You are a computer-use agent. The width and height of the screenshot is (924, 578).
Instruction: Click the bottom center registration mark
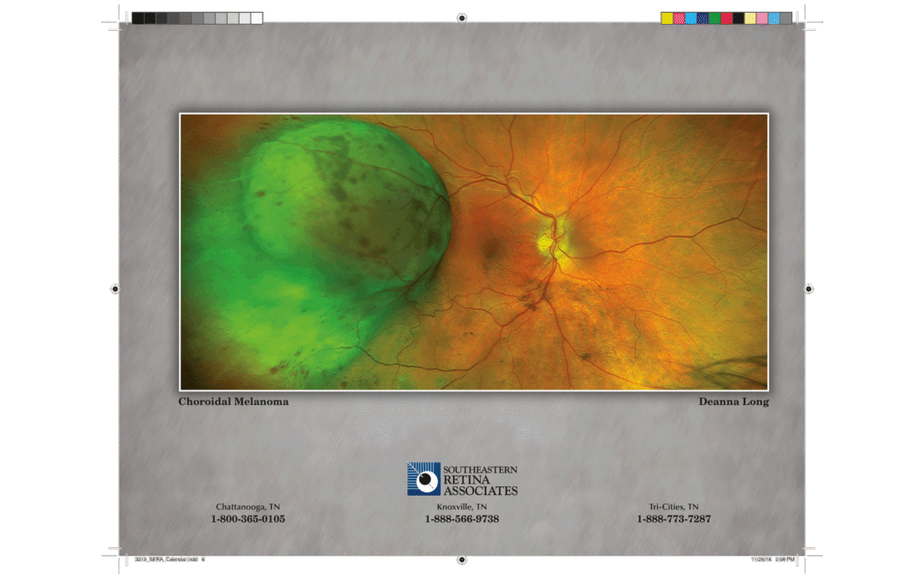pyautogui.click(x=462, y=560)
